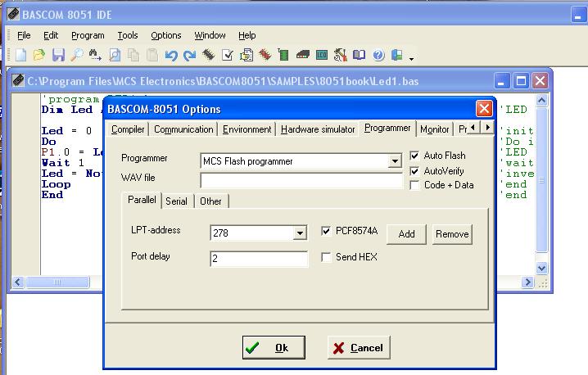Switch to the Communication tab
588x375 pixels.
[x=183, y=129]
